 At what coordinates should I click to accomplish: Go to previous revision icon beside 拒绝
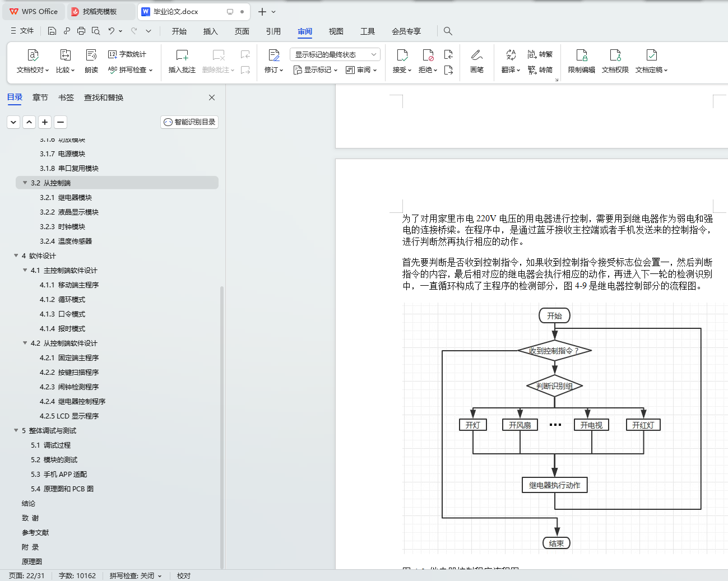[448, 54]
